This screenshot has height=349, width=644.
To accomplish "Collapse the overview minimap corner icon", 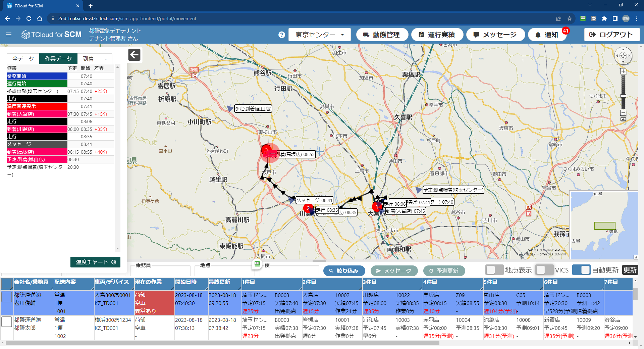I will point(636,257).
